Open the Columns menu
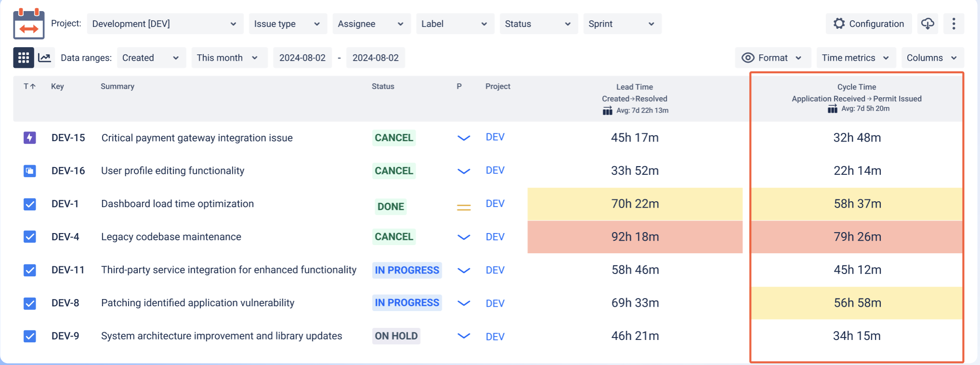 [932, 58]
